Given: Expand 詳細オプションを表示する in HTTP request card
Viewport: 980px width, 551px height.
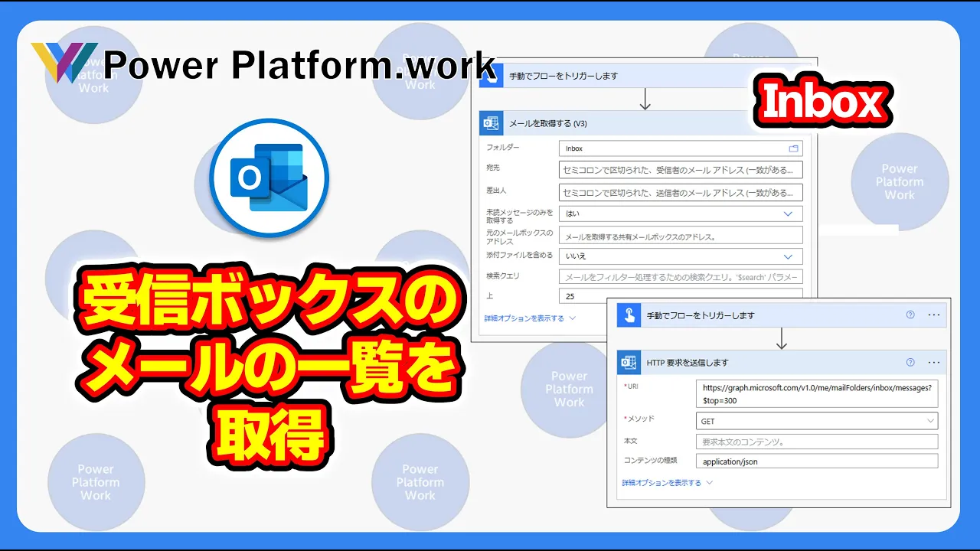Looking at the screenshot, I should click(667, 483).
